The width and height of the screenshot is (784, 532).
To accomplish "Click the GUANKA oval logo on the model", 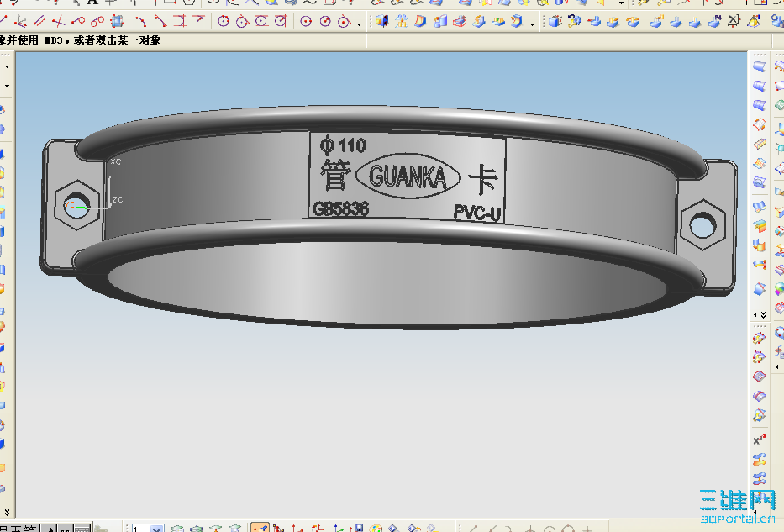I will coord(408,176).
